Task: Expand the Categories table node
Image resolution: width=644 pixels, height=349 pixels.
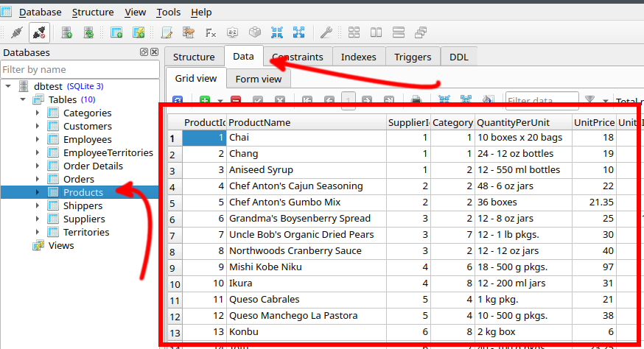Action: 38,113
